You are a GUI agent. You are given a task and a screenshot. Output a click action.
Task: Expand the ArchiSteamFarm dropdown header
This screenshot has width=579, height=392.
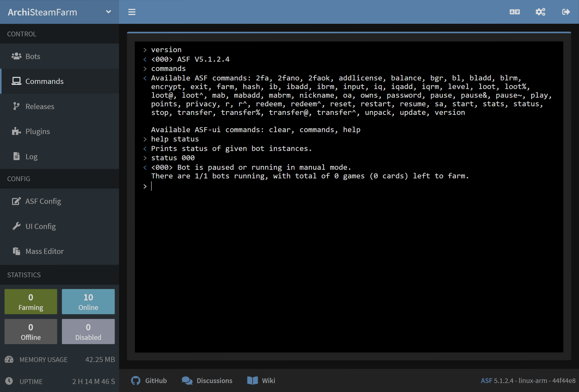[x=108, y=12]
